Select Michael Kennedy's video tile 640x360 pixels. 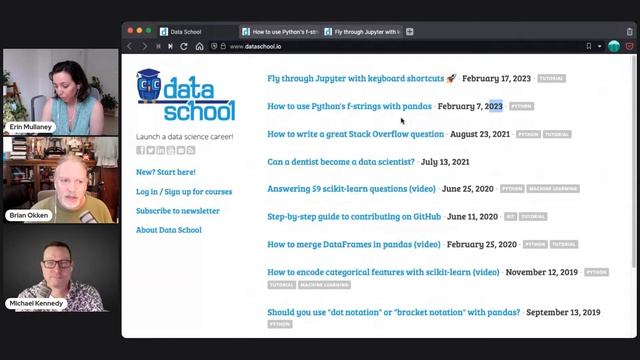pyautogui.click(x=60, y=268)
